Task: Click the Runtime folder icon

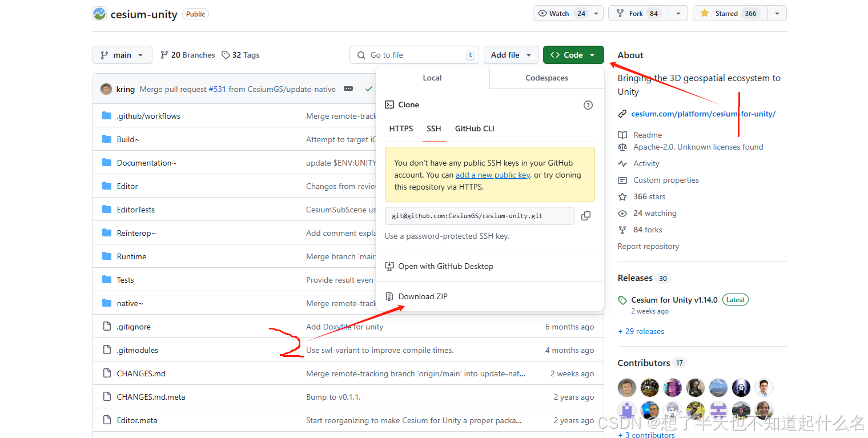Action: point(107,256)
